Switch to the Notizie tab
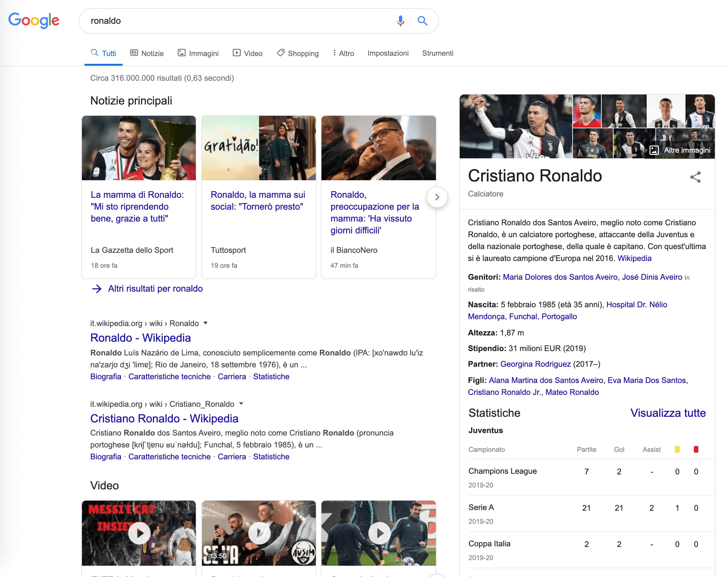This screenshot has width=728, height=577. [147, 54]
